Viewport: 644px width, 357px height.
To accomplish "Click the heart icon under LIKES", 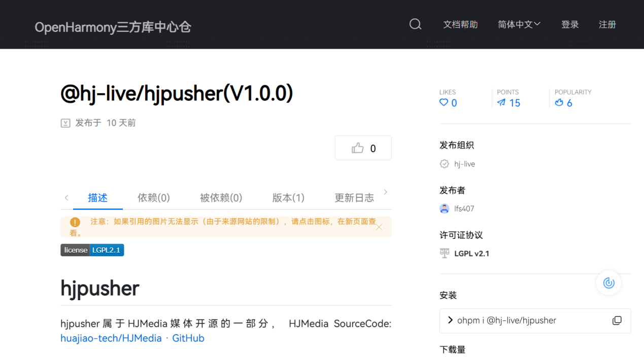I will point(444,103).
